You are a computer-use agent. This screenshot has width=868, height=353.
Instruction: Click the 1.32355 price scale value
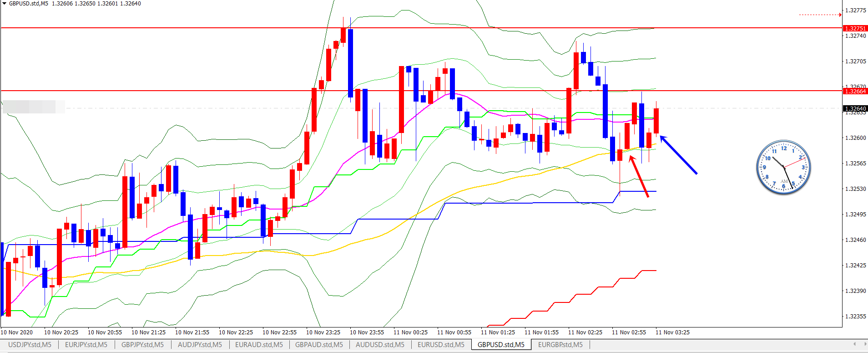[x=855, y=316]
